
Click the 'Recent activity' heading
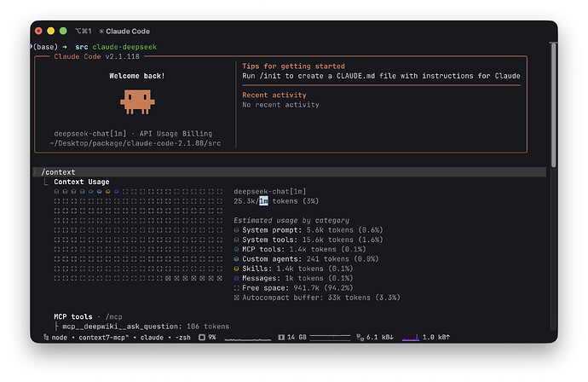coord(274,95)
